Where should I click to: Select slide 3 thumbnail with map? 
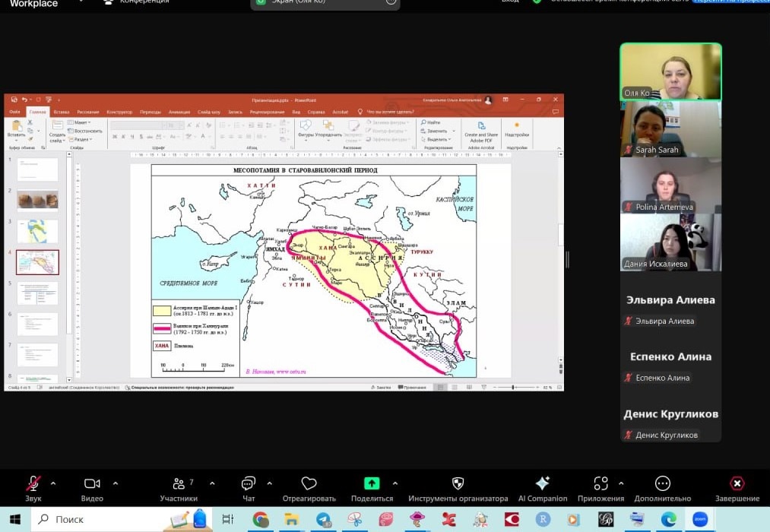point(37,231)
